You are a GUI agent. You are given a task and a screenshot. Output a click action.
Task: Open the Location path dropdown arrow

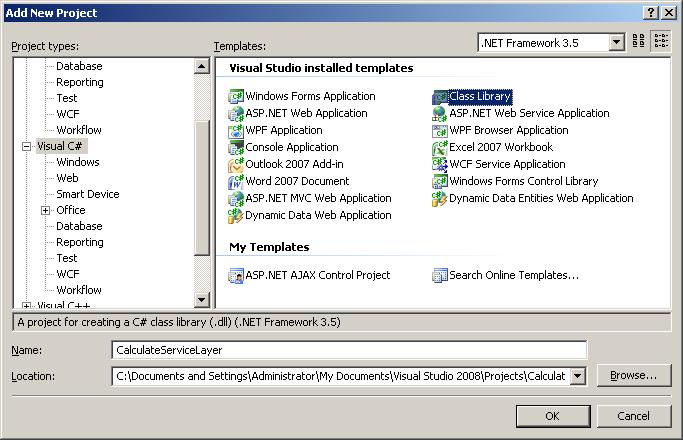578,376
